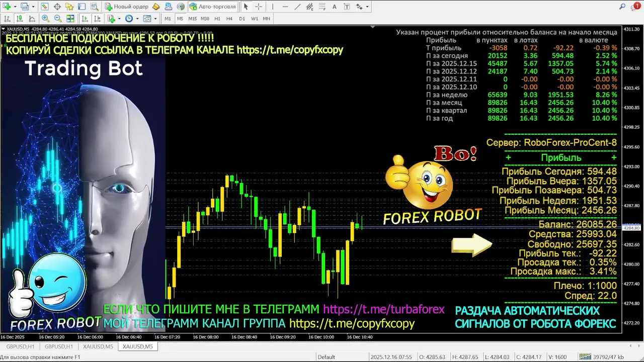Zoom in on the chart

tap(45, 19)
